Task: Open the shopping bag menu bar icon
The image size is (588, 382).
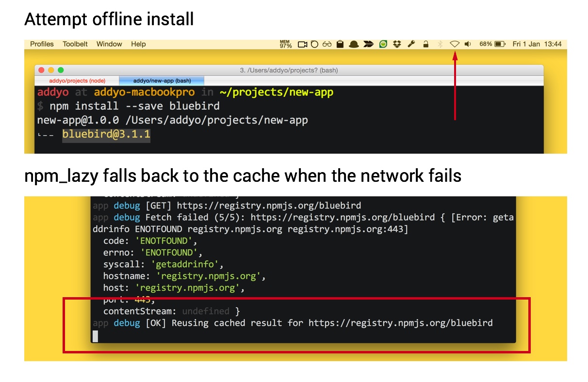Action: pyautogui.click(x=340, y=44)
